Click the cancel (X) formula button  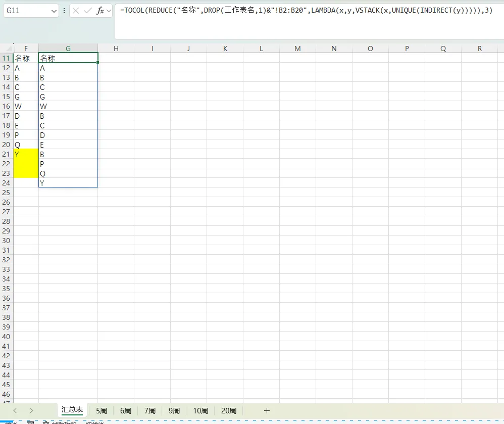[x=76, y=11]
